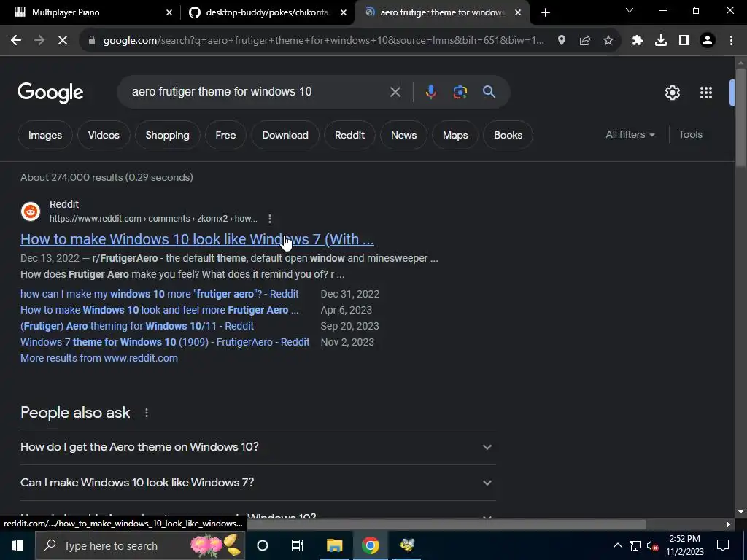Screen dimensions: 747x560
Task: Filter results by News
Action: (403, 135)
